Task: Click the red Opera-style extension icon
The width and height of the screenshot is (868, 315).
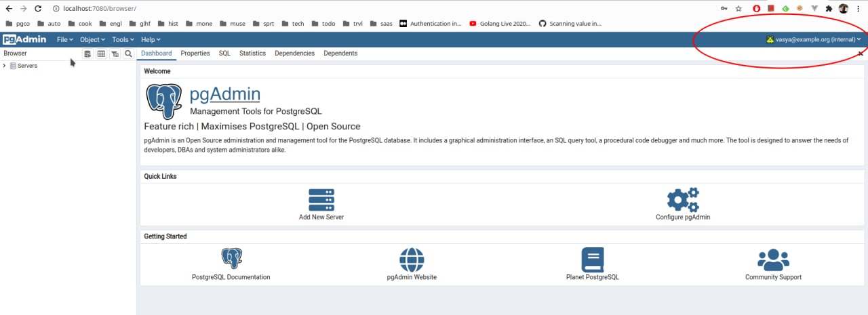Action: coord(757,9)
